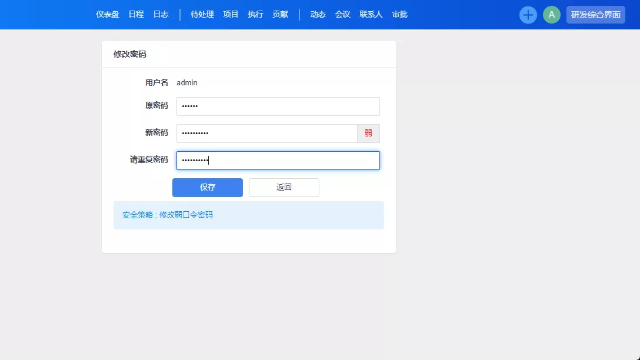Focus the 新密码 password field
The image size is (640, 360).
pyautogui.click(x=267, y=133)
